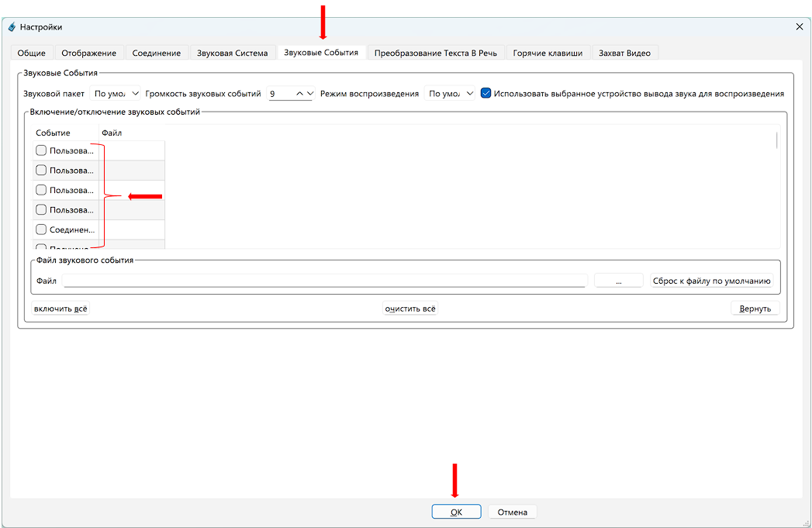Toggle the Соединен... event checkbox
Viewport: 812px width, 528px height.
pos(41,229)
